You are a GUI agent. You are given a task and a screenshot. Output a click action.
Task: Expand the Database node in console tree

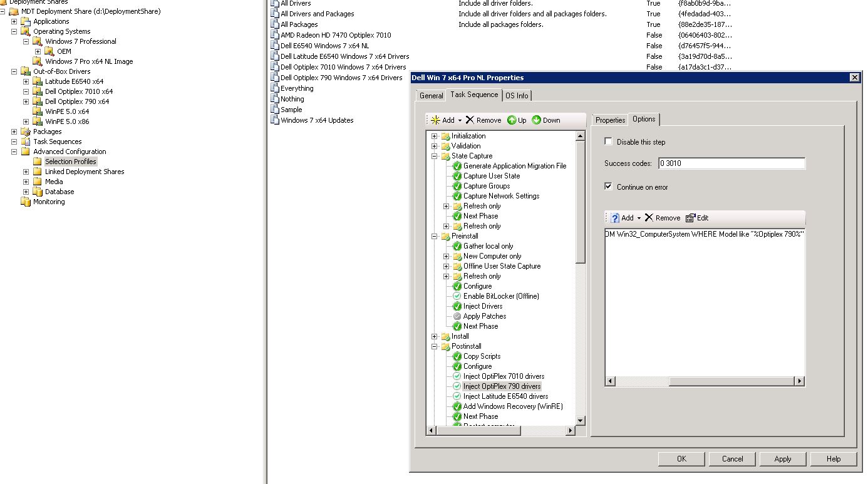click(26, 192)
